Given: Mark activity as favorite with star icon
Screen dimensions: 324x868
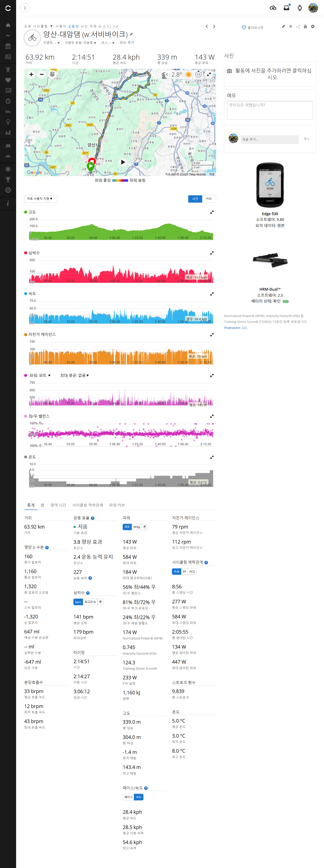Looking at the screenshot, I should pyautogui.click(x=291, y=26).
